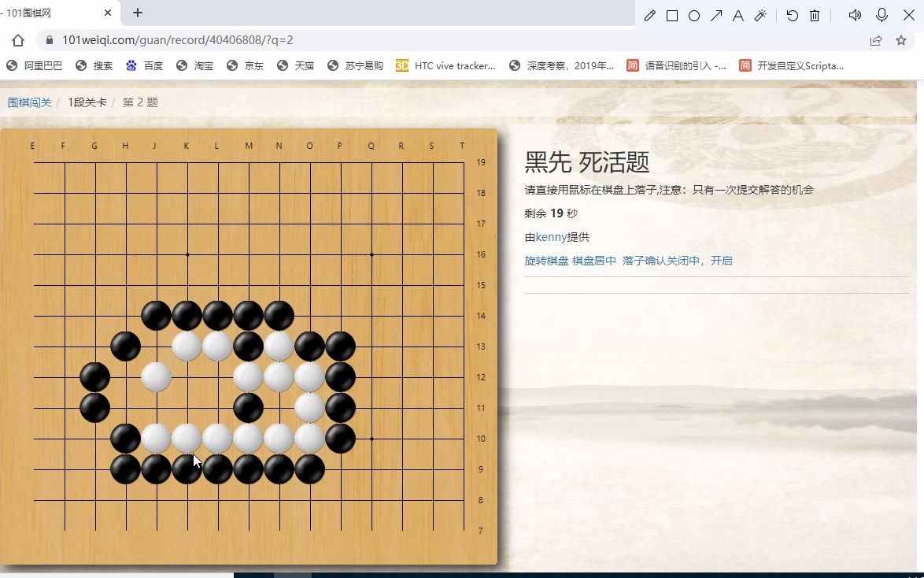Click the white stone at J12

pyautogui.click(x=156, y=377)
